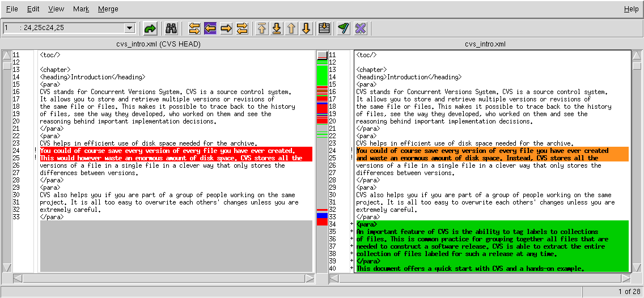
Task: Go to next diff down-arrow icon
Action: [x=306, y=28]
